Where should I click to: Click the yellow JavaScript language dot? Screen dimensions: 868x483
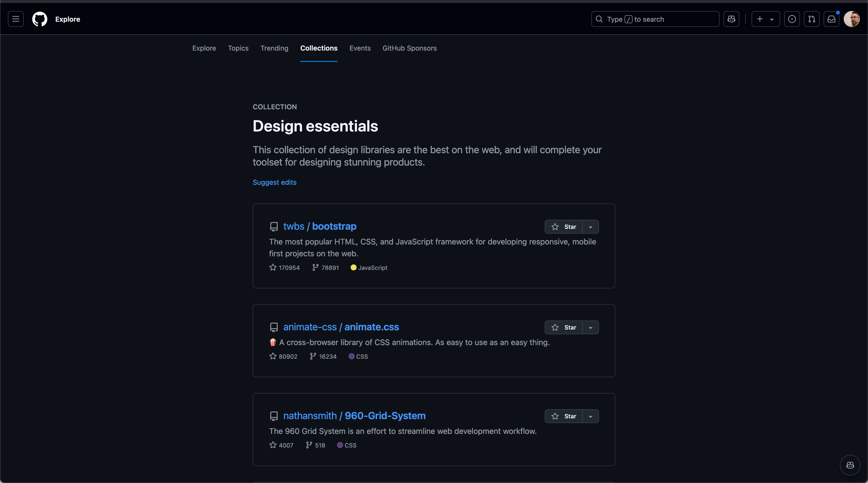pos(353,267)
